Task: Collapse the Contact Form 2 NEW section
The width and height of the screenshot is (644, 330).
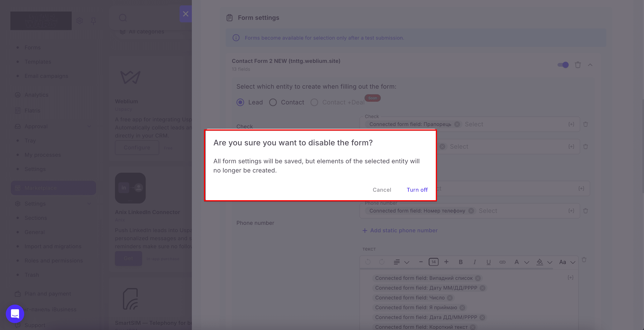Action: pos(590,65)
